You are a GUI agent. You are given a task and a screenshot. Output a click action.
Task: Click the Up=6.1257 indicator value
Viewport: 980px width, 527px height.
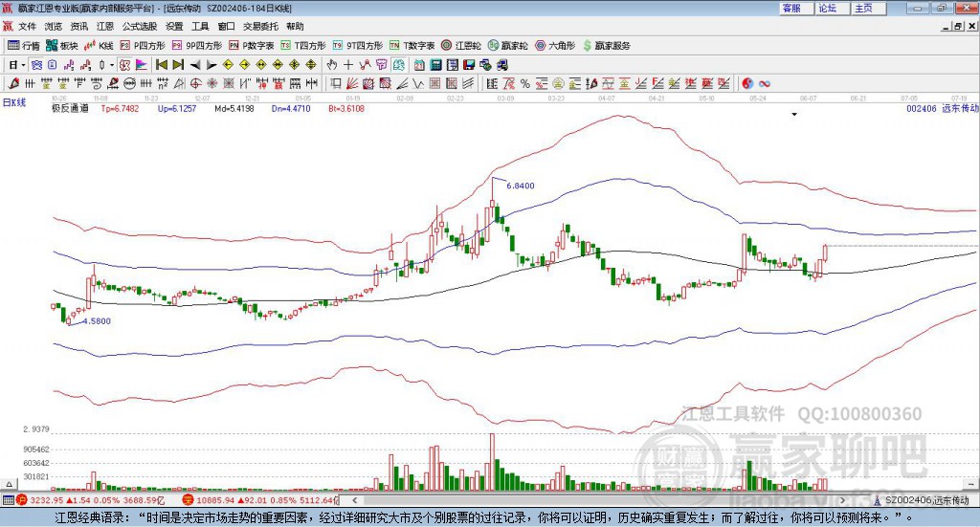click(177, 109)
